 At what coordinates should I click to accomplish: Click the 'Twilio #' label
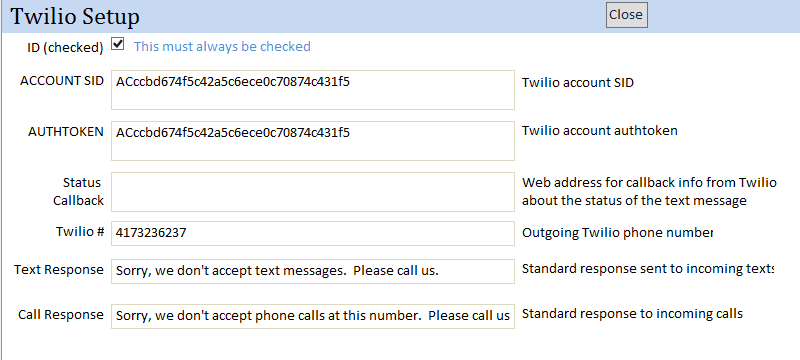(80, 232)
